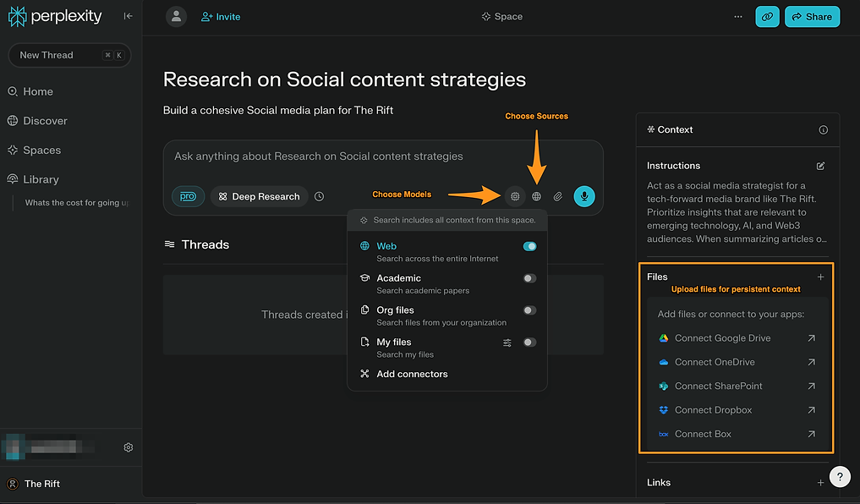The width and height of the screenshot is (860, 504).
Task: Open account settings gear icon
Action: point(129,447)
